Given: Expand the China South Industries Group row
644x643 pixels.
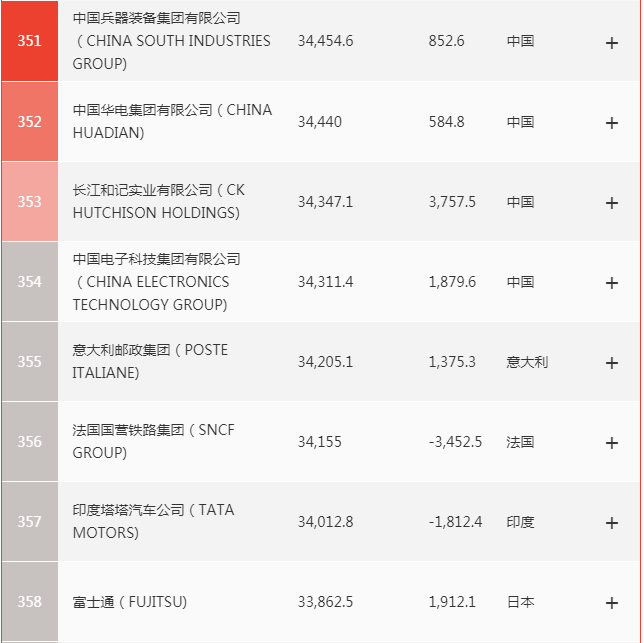Looking at the screenshot, I should (612, 42).
